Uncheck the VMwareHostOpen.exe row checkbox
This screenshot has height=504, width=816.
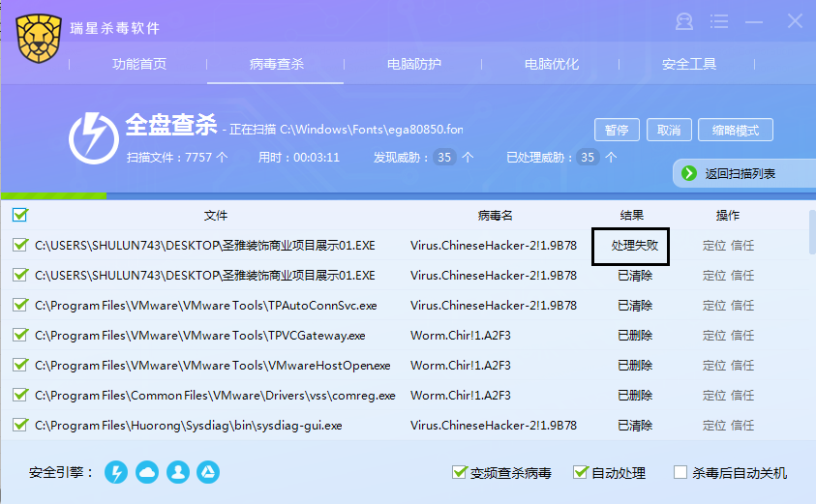(x=20, y=365)
